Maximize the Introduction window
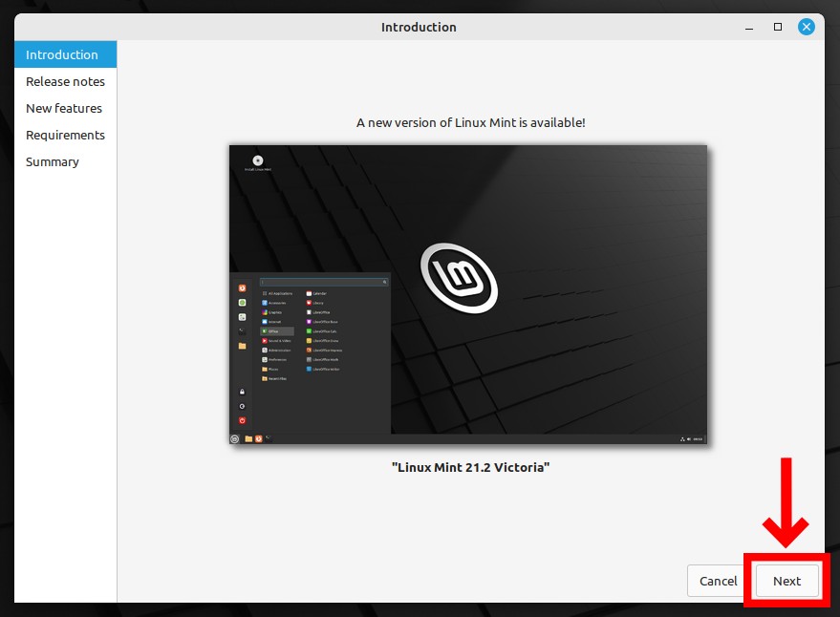 click(777, 27)
